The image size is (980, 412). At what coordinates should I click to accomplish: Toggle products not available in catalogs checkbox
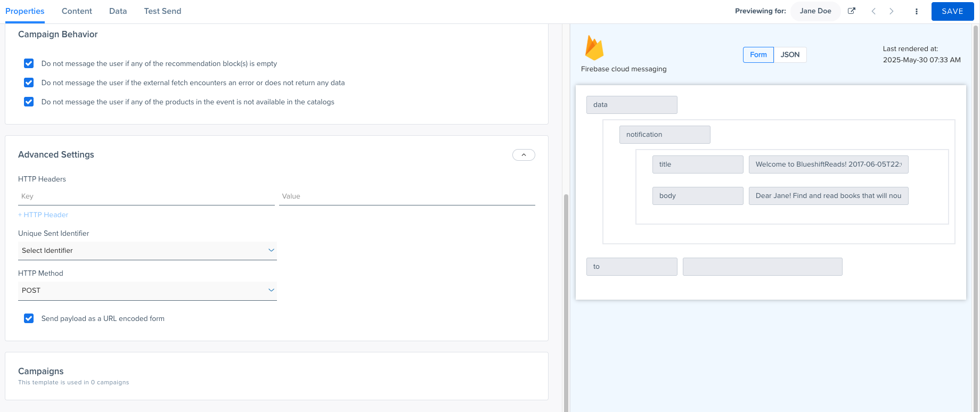tap(29, 102)
